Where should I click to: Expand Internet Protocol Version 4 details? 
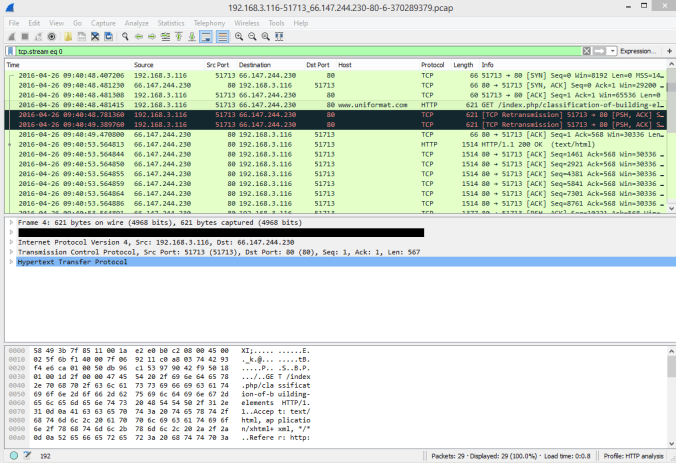[x=11, y=242]
